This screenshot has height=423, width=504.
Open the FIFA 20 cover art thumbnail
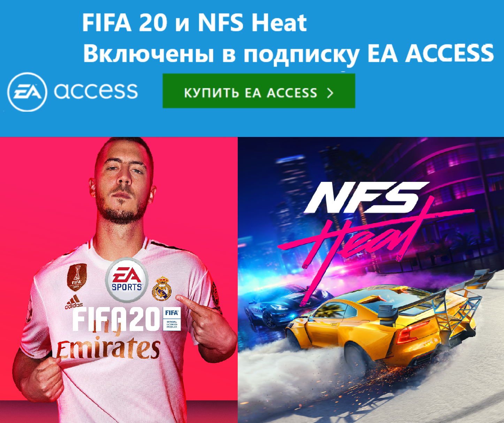click(x=119, y=280)
